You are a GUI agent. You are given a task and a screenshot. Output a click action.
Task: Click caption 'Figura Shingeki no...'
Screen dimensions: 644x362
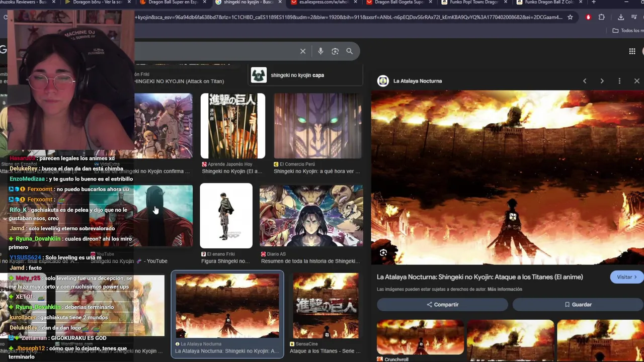pos(225,261)
